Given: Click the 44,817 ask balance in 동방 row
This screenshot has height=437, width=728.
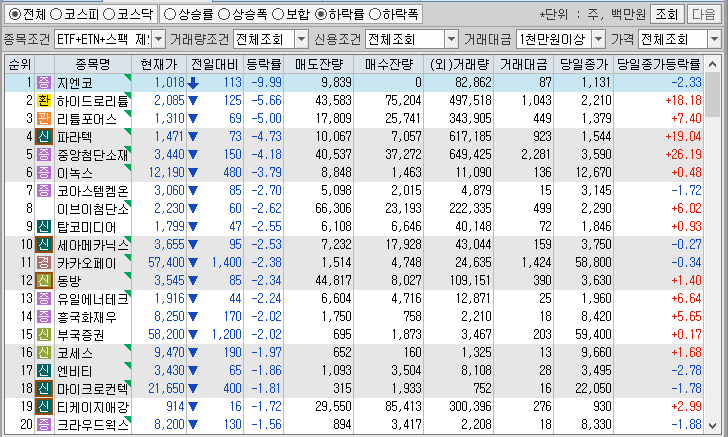Looking at the screenshot, I should (x=333, y=280).
